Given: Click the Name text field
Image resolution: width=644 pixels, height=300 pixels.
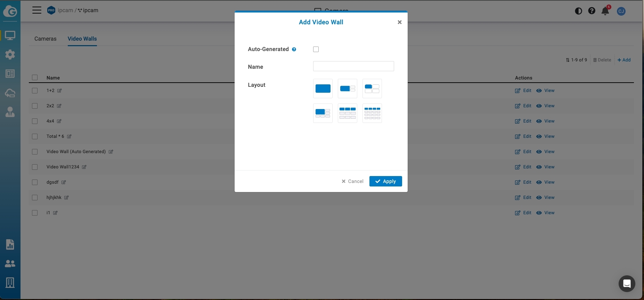Looking at the screenshot, I should (x=353, y=66).
